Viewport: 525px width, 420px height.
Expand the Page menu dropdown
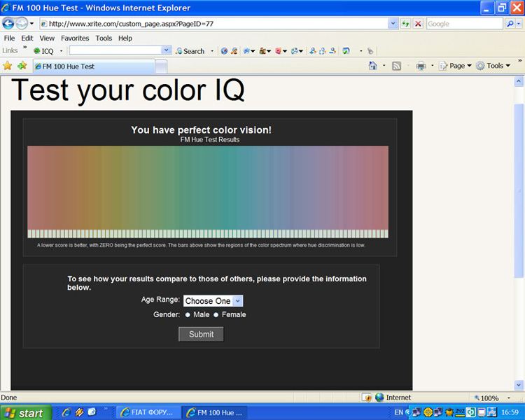point(460,66)
